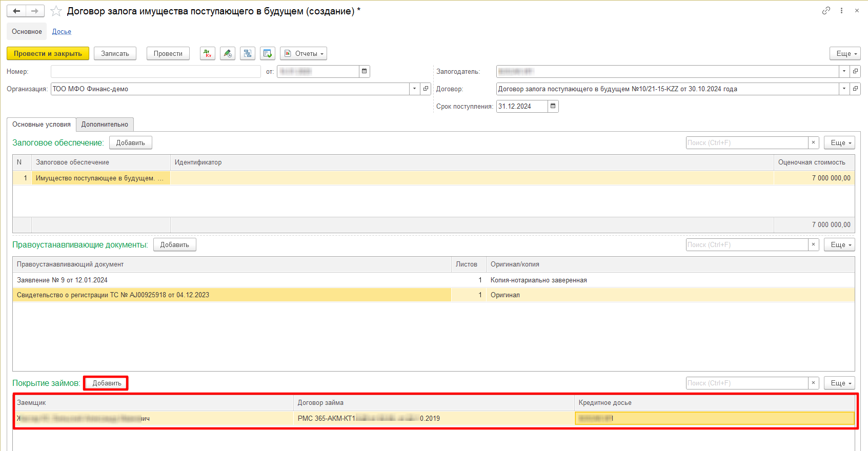Open Еще menu of Правоустанавливающие документы table
The height and width of the screenshot is (451, 868).
pos(839,244)
